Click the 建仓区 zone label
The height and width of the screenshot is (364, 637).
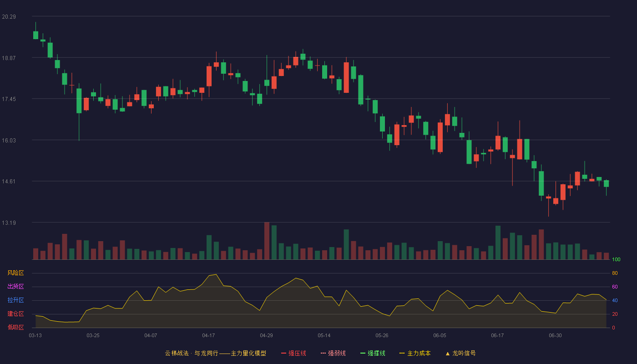pos(15,314)
